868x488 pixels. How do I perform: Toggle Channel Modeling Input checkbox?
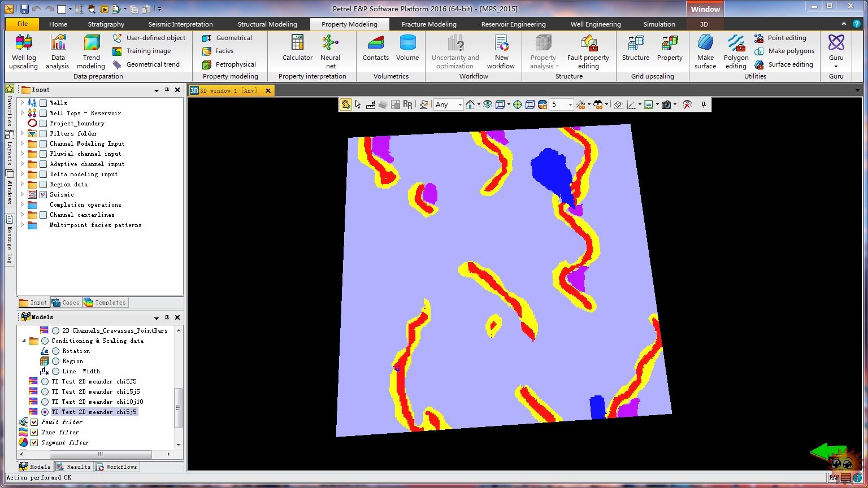coord(43,143)
